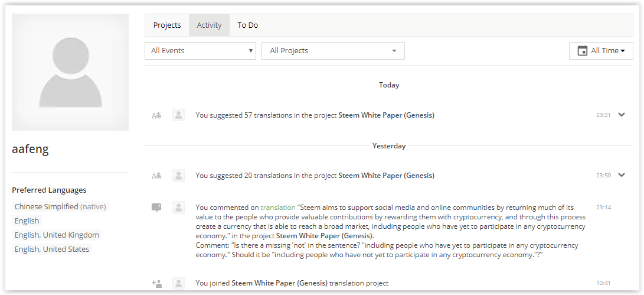Image resolution: width=644 pixels, height=295 pixels.
Task: Open the All Time date filter
Action: 601,51
